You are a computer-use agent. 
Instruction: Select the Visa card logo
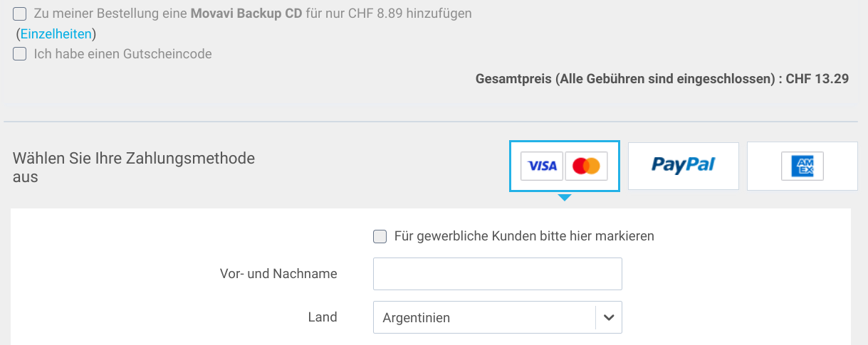(x=542, y=166)
